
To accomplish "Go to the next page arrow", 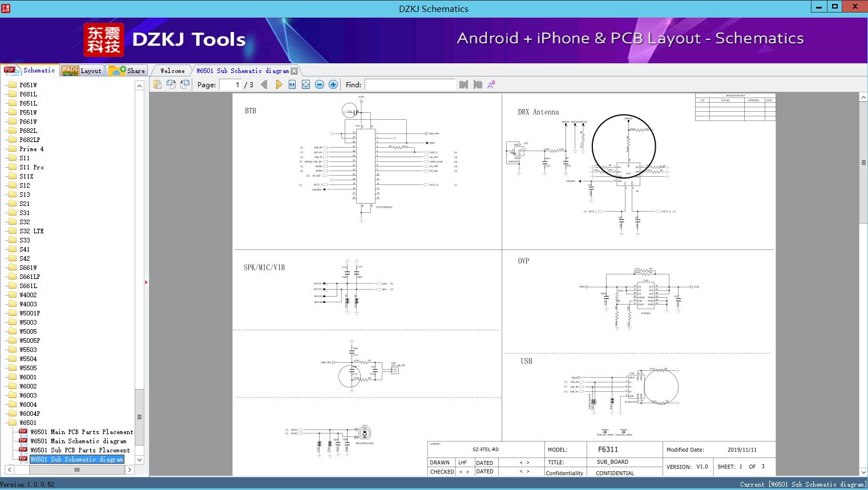I will [278, 84].
